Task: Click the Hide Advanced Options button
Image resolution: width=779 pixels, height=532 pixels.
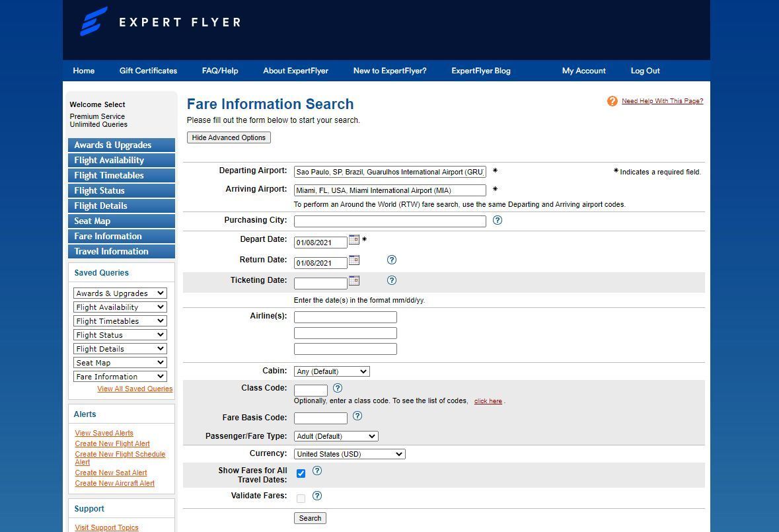Action: 229,137
